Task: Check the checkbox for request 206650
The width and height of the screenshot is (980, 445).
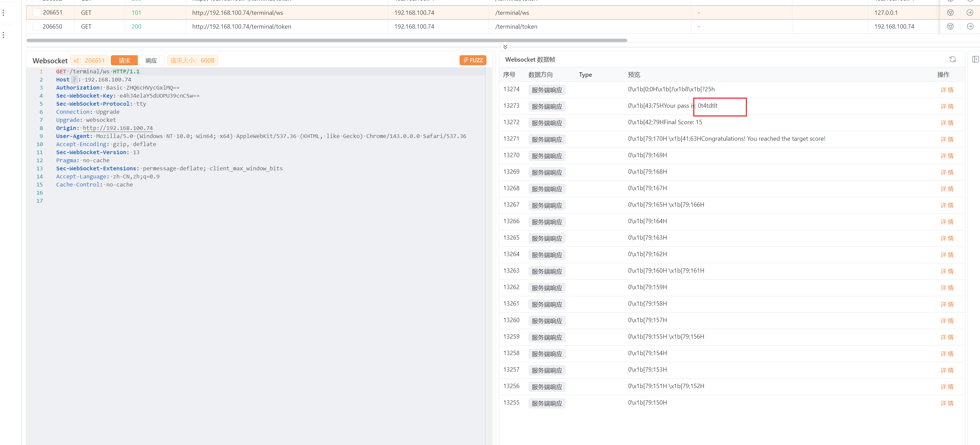Action: [36, 27]
